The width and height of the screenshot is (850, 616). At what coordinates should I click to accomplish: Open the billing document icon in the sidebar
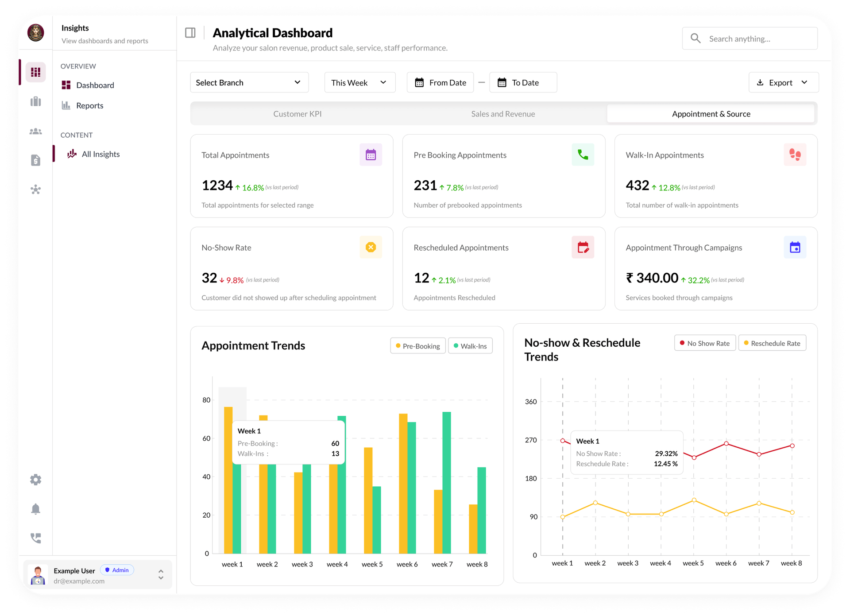tap(35, 160)
